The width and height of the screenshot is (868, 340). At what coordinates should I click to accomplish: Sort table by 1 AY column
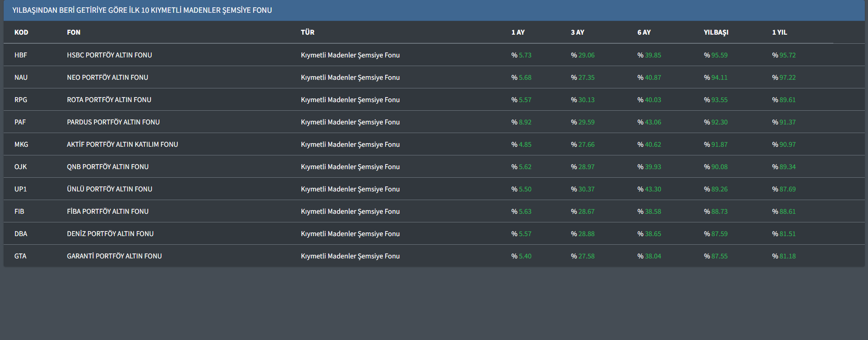tap(518, 32)
